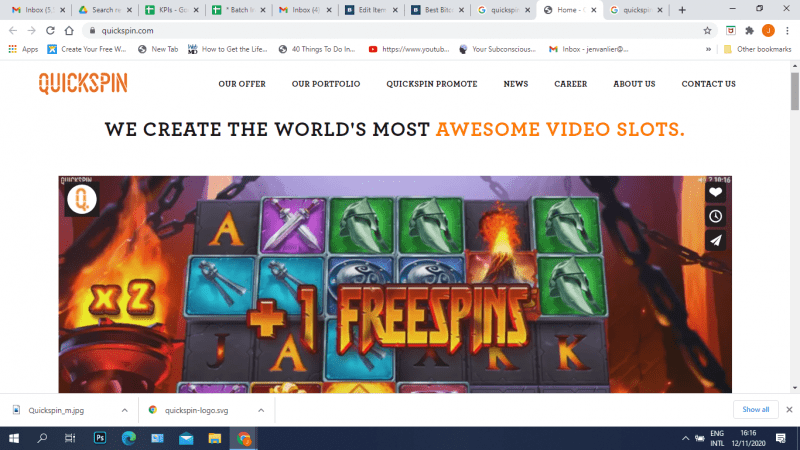This screenshot has width=800, height=450.
Task: Click the page vertical scrollbar thumb
Action: (x=795, y=91)
